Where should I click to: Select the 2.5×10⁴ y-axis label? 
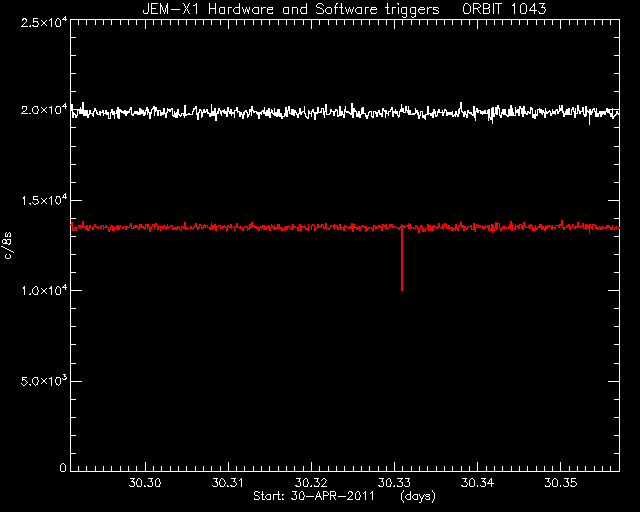pos(44,22)
